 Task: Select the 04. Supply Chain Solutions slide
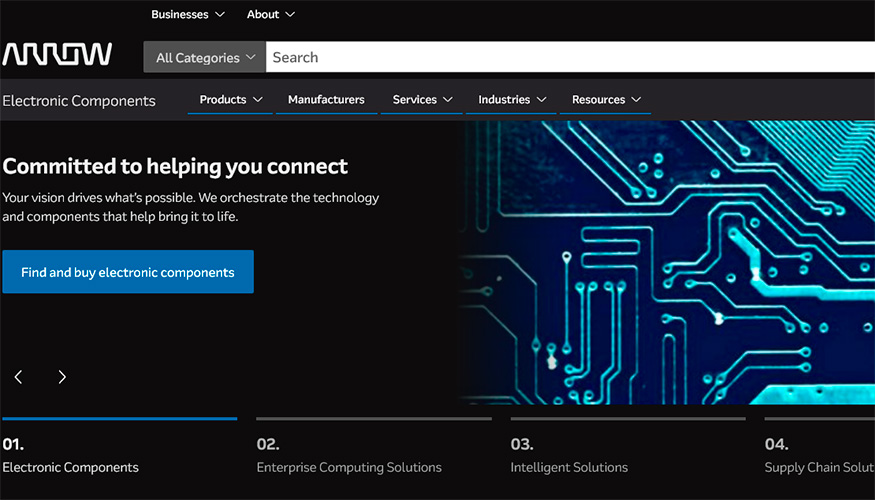tap(818, 456)
